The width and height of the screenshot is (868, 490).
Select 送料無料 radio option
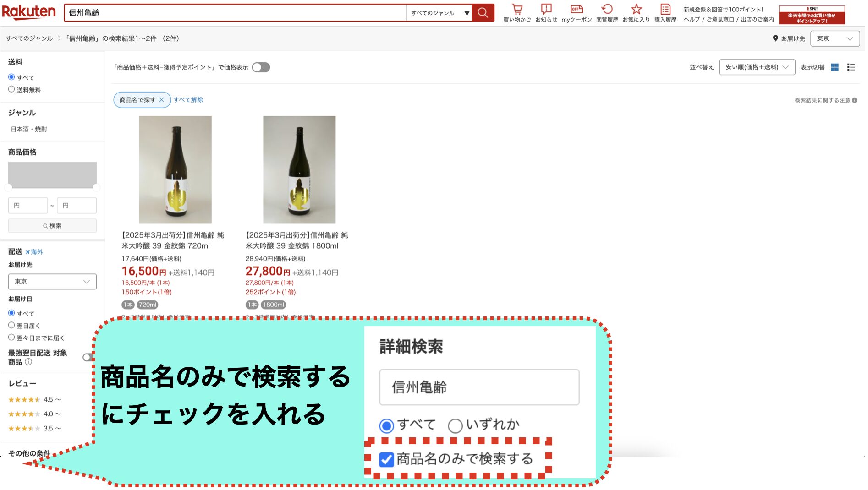tap(11, 89)
